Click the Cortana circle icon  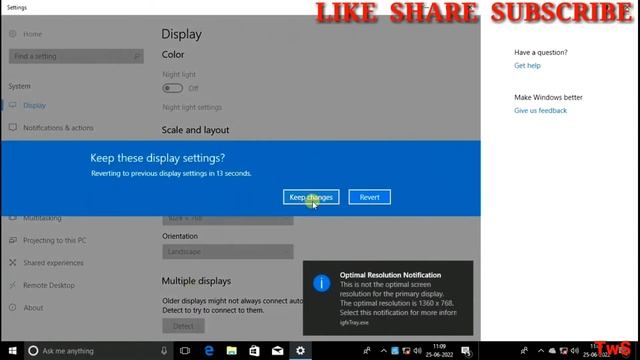33,351
